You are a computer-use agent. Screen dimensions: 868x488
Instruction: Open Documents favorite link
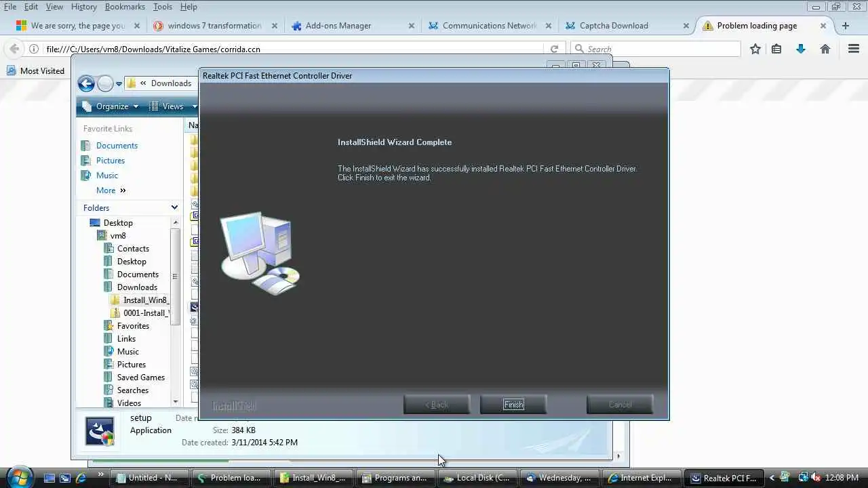[117, 146]
